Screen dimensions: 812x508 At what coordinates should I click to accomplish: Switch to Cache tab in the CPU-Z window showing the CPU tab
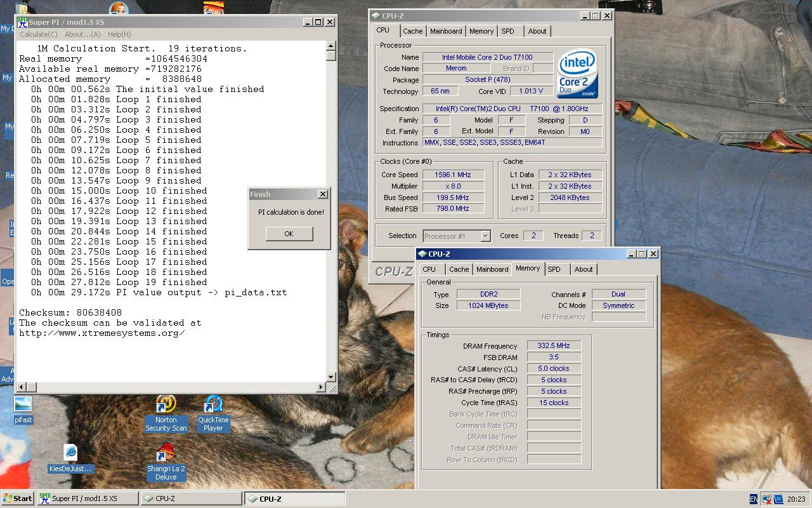[413, 31]
